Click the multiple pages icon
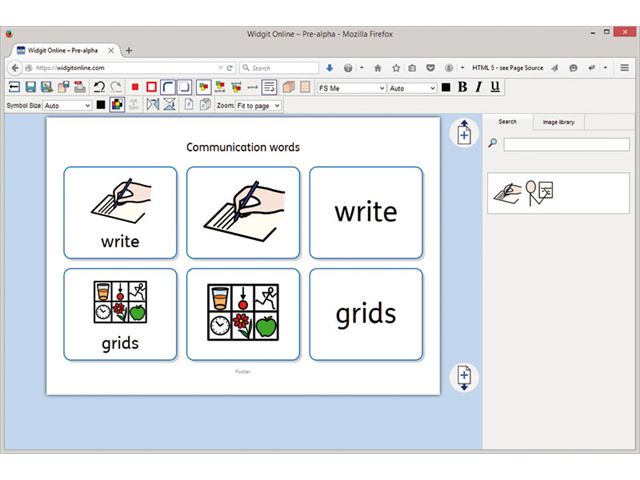640x480 pixels. [205, 105]
